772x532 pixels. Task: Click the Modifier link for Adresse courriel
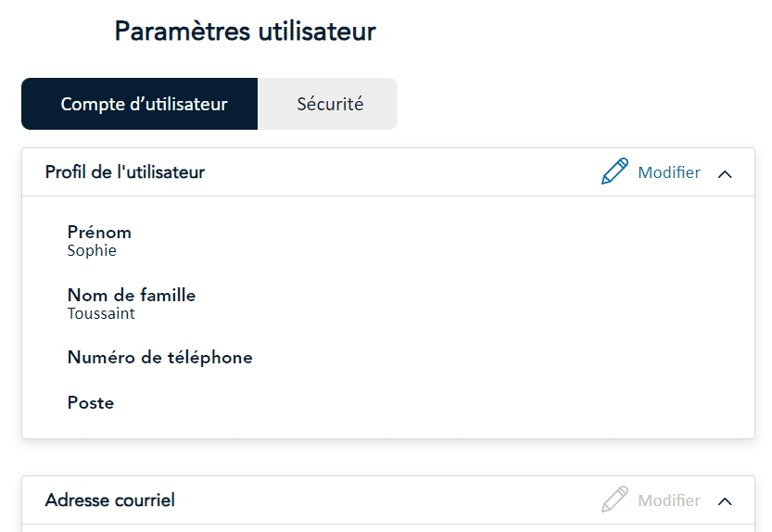669,500
